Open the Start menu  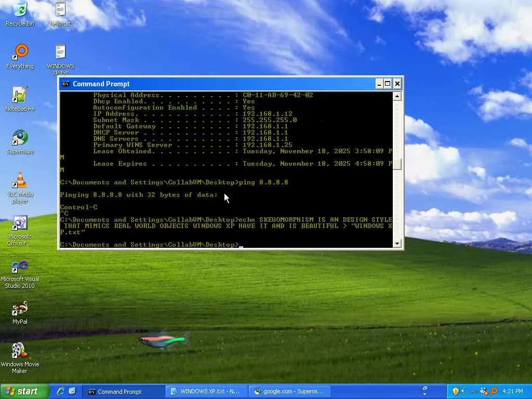(24, 391)
